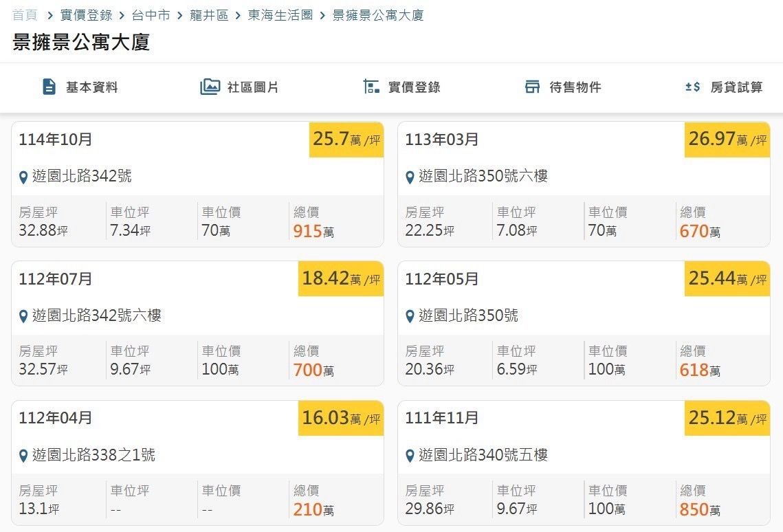783x532 pixels.
Task: Click the 房貸試算 calculator icon
Action: coord(692,87)
